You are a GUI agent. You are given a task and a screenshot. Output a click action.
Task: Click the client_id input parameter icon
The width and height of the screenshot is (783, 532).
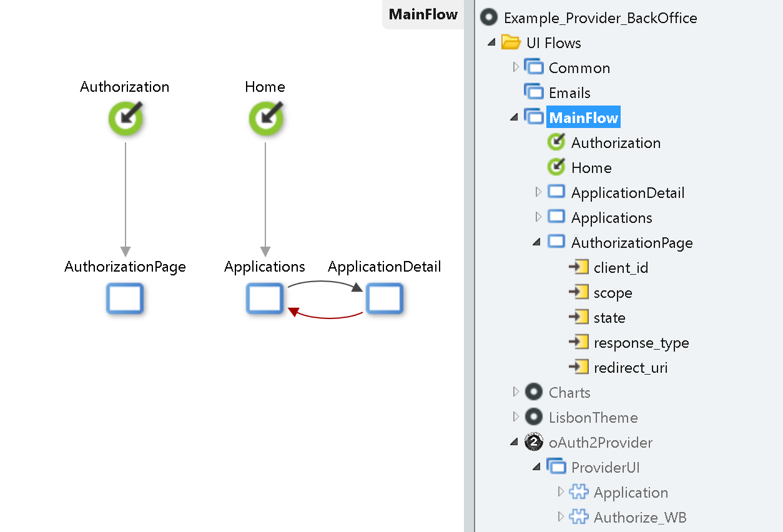point(579,267)
